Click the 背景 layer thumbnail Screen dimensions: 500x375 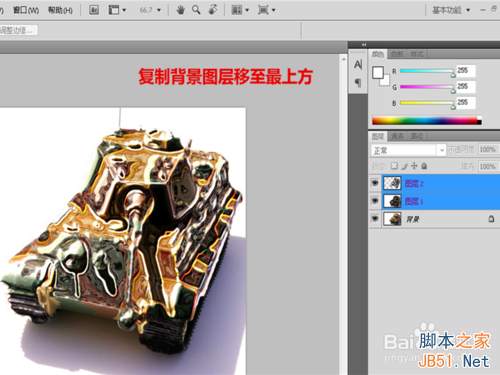tap(392, 219)
